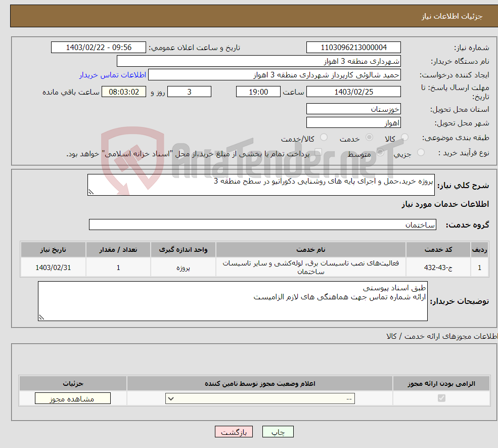This screenshot has width=498, height=448.
Task: Click the buyer name field شهرداری منطقه 3 اهواز
Action: pyautogui.click(x=259, y=61)
